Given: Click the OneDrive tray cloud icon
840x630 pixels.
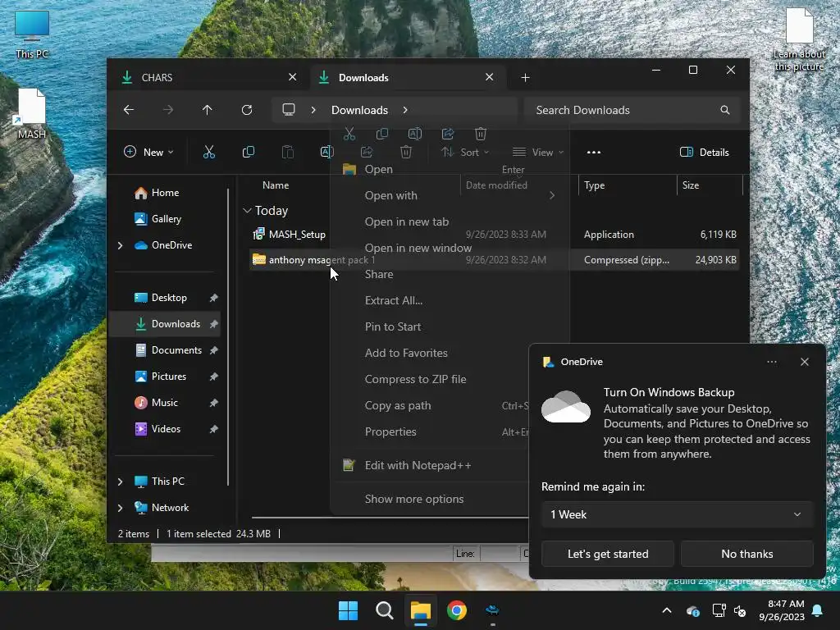Looking at the screenshot, I should tap(692, 610).
